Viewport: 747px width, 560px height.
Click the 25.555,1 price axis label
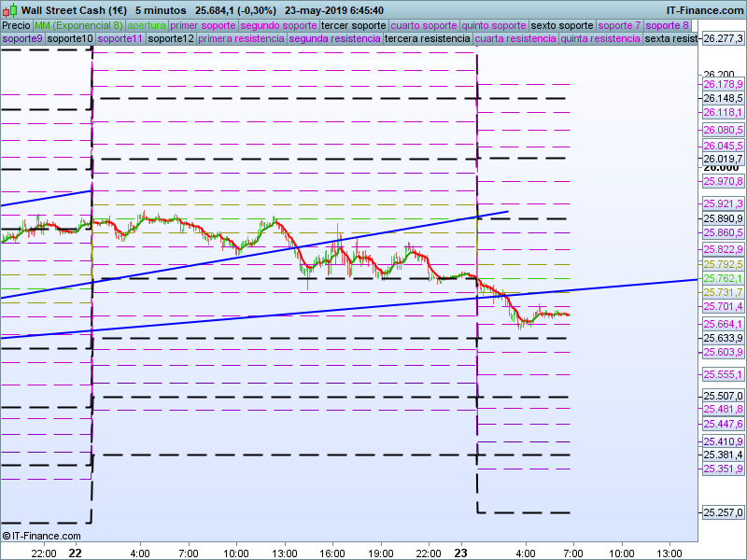point(723,374)
